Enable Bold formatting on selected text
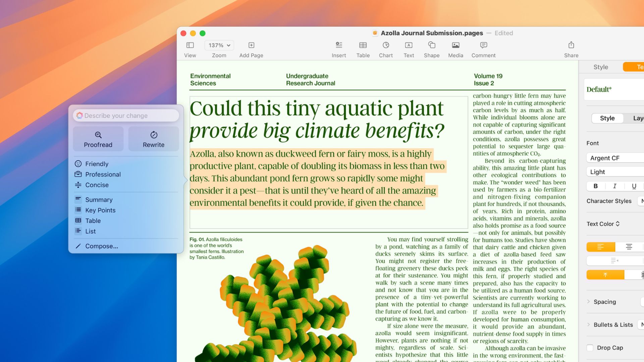This screenshot has height=362, width=644. pyautogui.click(x=595, y=186)
